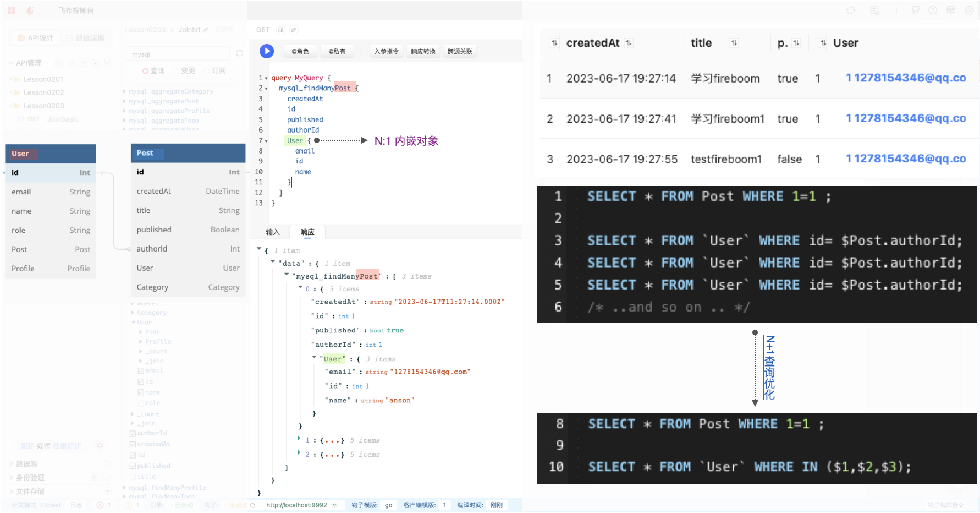Select the 变更 radio option
Image resolution: width=980 pixels, height=513 pixels.
[177, 71]
